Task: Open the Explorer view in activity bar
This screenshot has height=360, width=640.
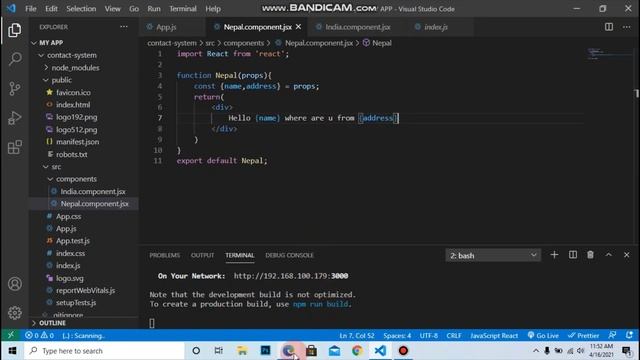Action: [15, 30]
